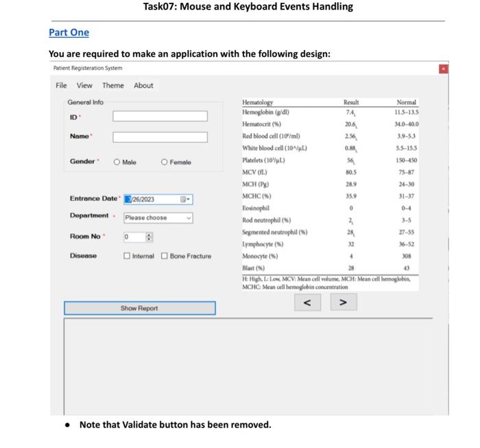480x448 pixels.
Task: Click the 'Gender' label
Action: (82, 161)
